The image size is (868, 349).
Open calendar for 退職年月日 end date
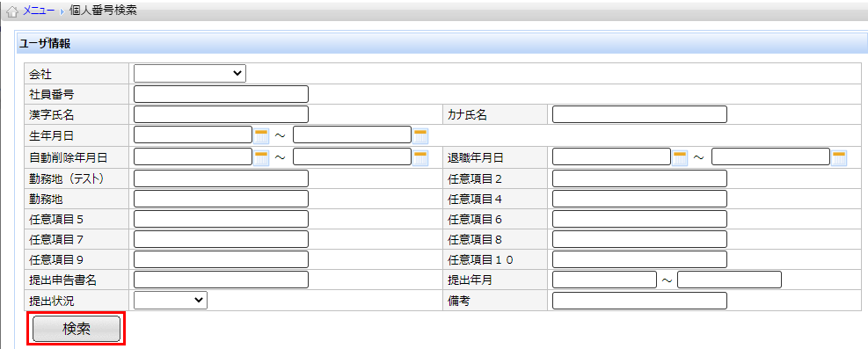click(x=839, y=157)
